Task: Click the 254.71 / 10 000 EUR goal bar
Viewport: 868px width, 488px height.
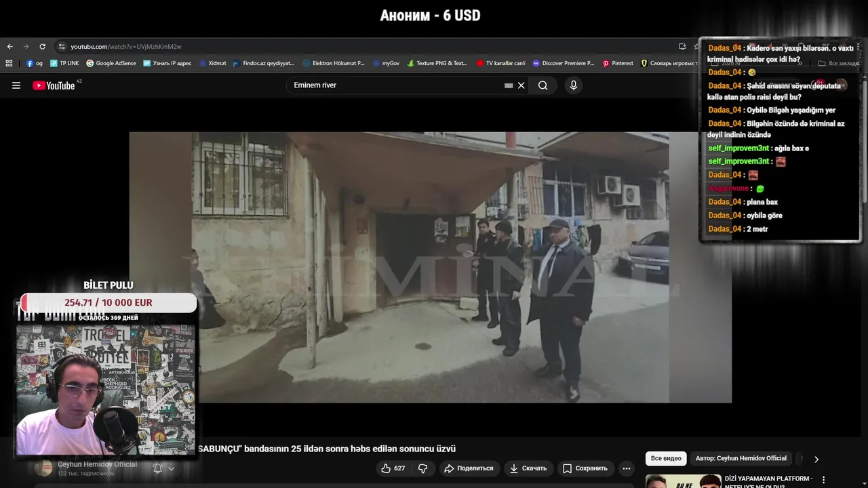Action: tap(108, 303)
